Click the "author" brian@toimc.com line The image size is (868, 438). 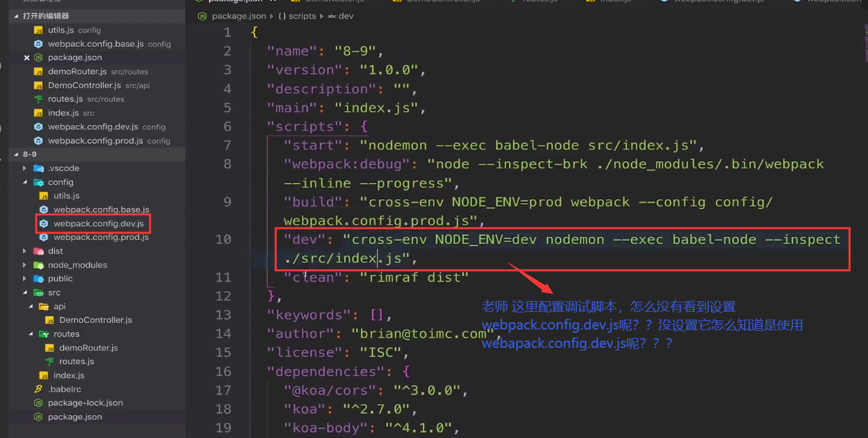coord(384,334)
